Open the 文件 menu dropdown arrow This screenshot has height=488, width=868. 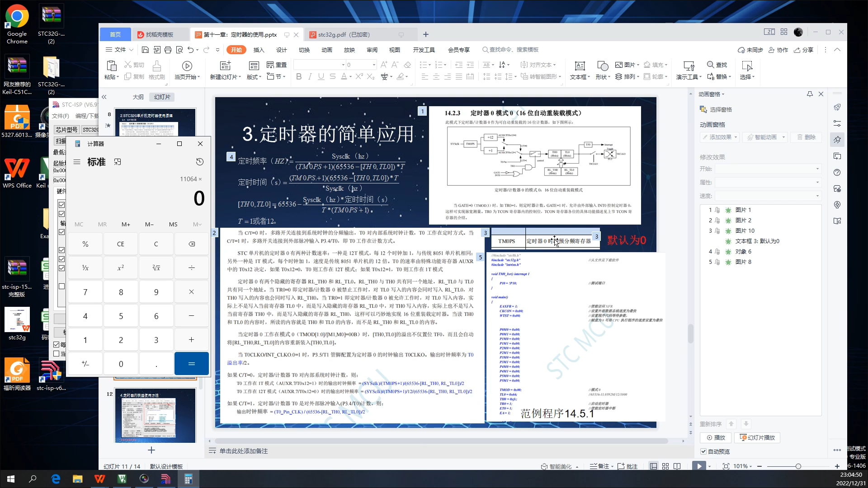pos(131,50)
